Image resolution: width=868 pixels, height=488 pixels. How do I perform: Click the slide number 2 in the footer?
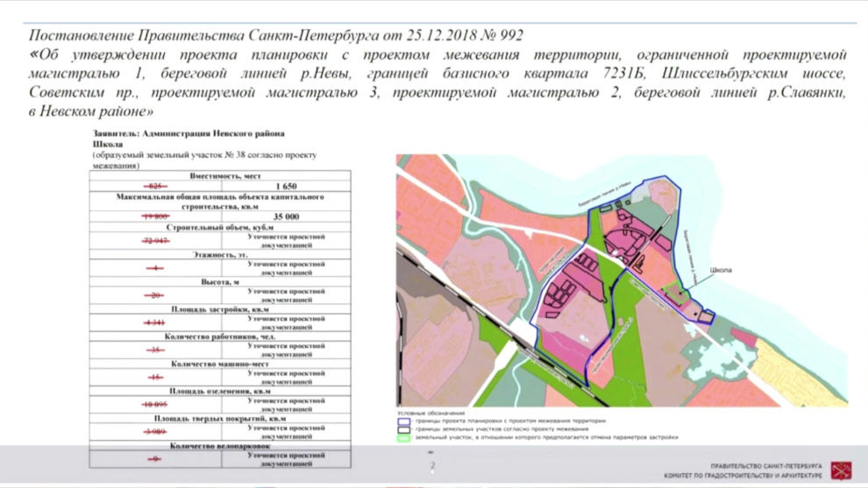pyautogui.click(x=432, y=465)
